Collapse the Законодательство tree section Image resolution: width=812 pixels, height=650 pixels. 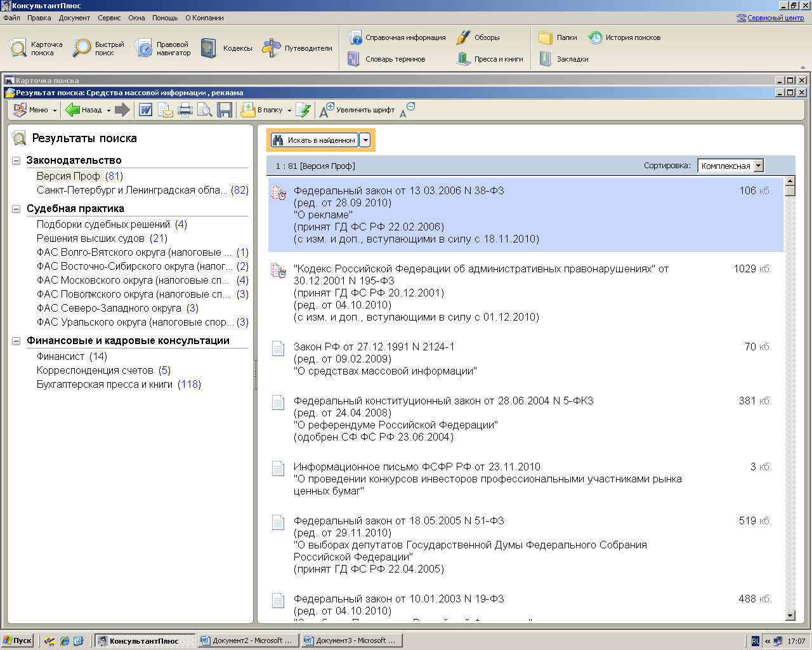click(16, 161)
